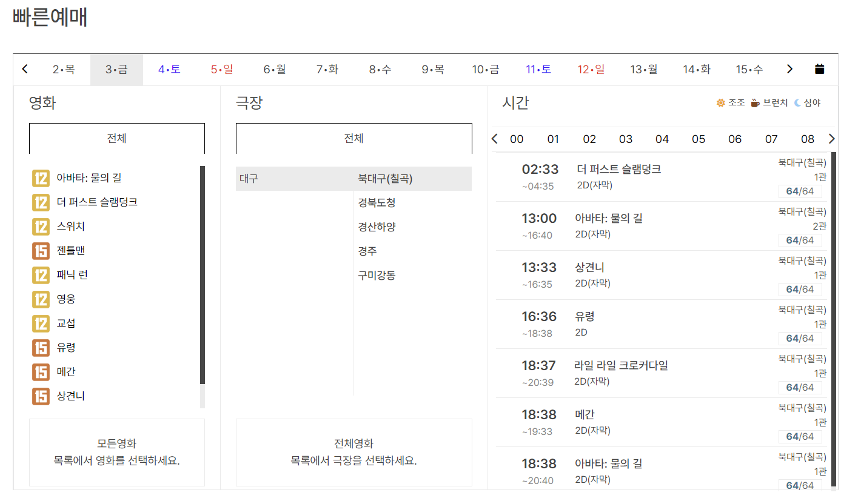The width and height of the screenshot is (841, 504).
Task: Book the 16:36 유령 showing
Action: [662, 324]
